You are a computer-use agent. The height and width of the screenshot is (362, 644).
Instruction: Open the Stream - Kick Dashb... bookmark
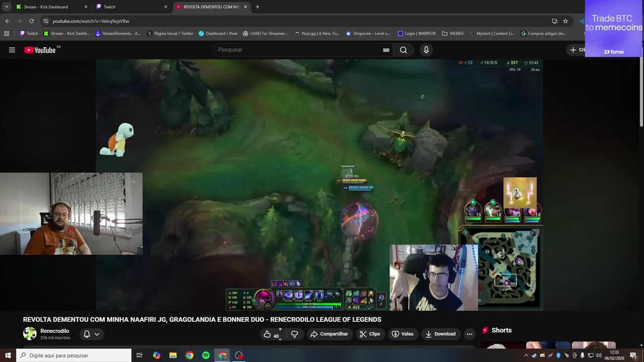pyautogui.click(x=66, y=34)
